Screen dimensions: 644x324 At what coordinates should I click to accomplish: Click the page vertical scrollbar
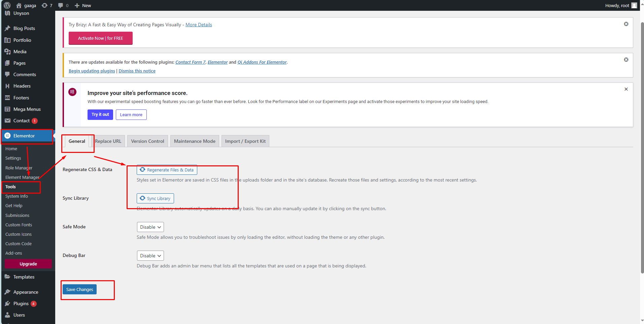[x=642, y=148]
